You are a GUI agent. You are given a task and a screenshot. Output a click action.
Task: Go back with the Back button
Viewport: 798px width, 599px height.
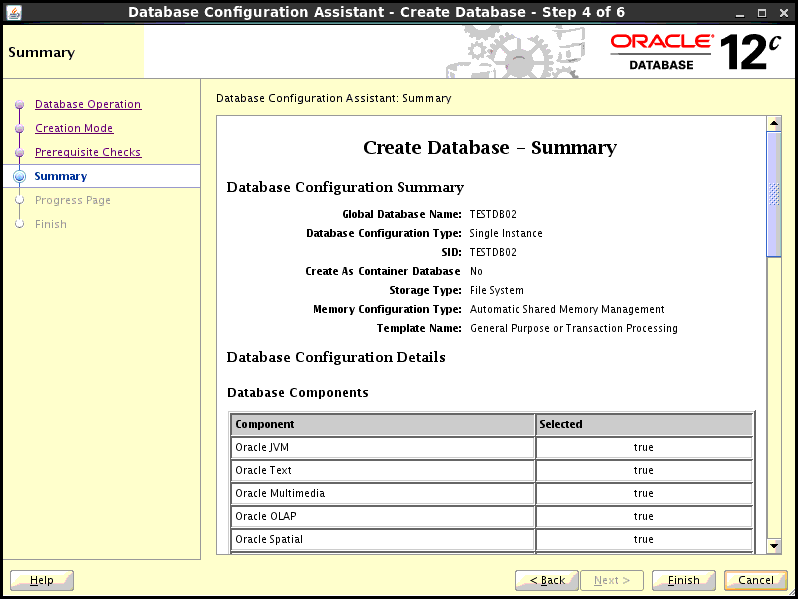tap(547, 580)
